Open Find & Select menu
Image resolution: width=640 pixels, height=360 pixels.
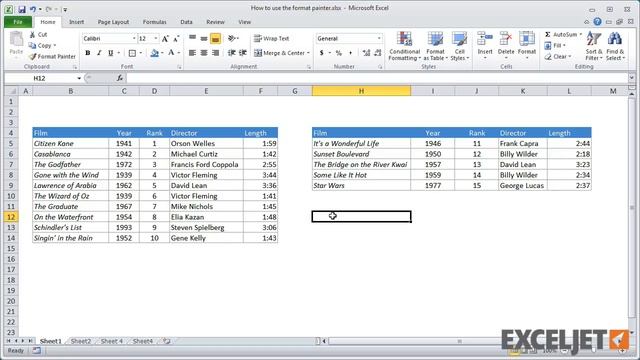pos(615,46)
